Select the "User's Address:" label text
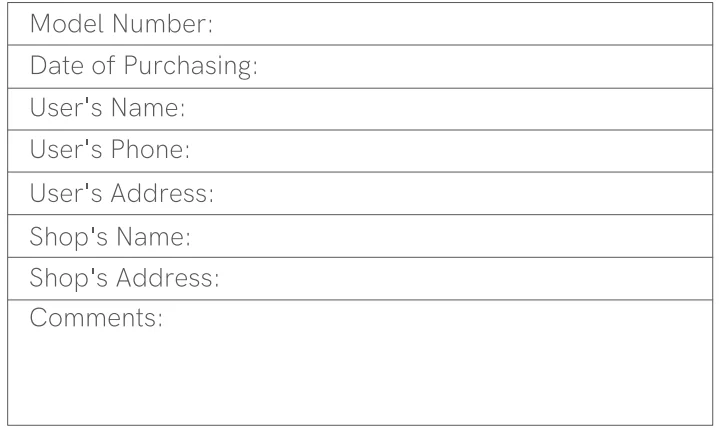Image resolution: width=719 pixels, height=430 pixels. (x=122, y=192)
